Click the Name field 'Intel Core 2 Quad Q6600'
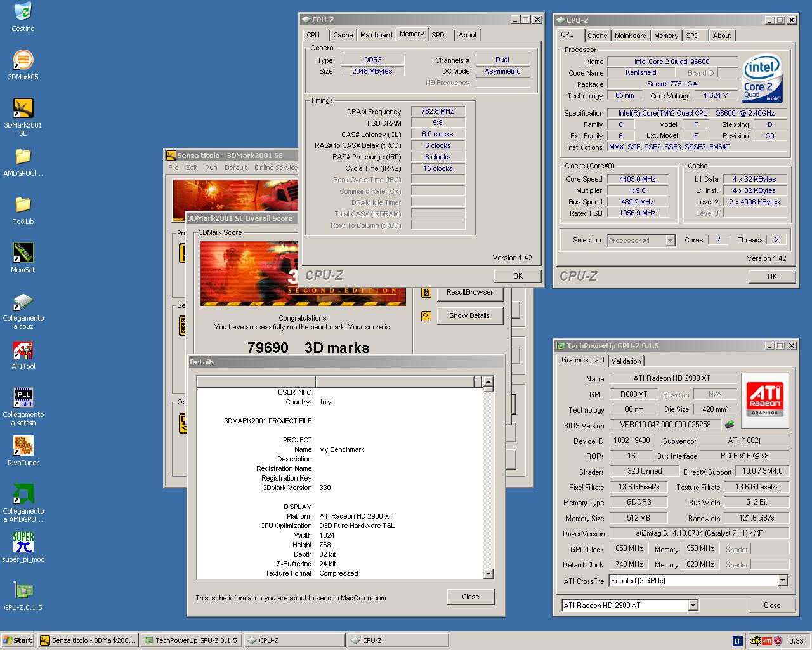 pos(672,62)
